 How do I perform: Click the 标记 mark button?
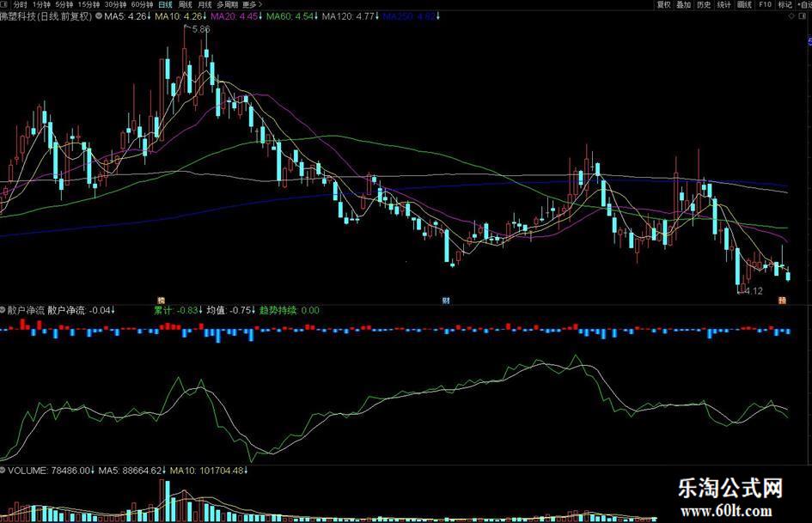pyautogui.click(x=785, y=4)
